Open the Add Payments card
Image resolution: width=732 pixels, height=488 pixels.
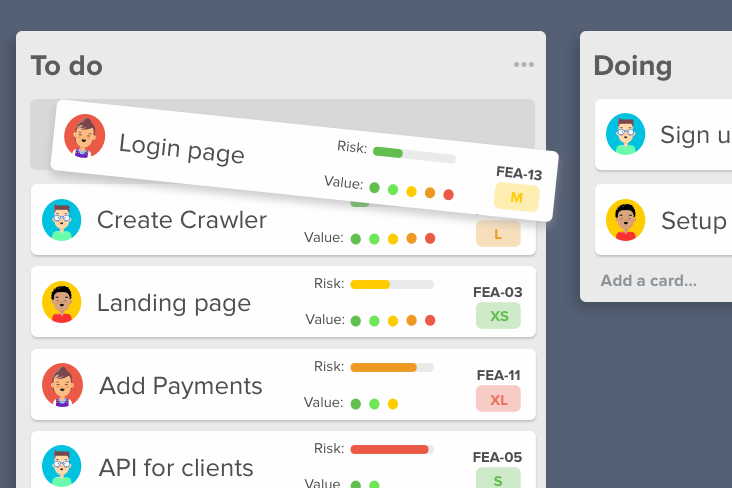click(283, 385)
